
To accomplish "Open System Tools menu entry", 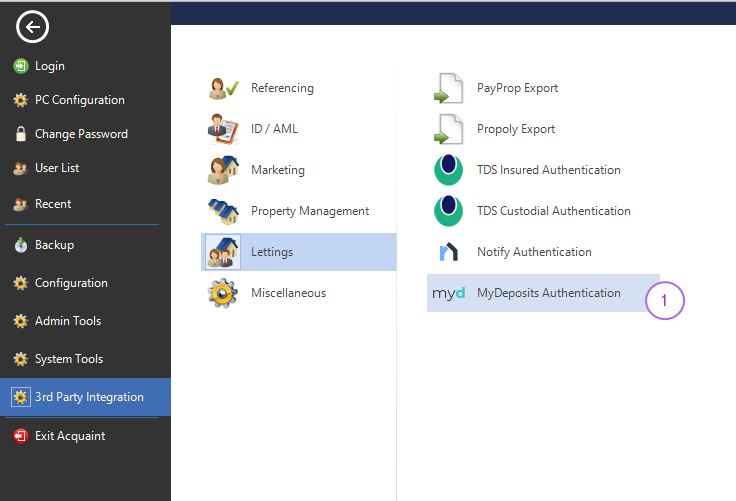I will (68, 359).
